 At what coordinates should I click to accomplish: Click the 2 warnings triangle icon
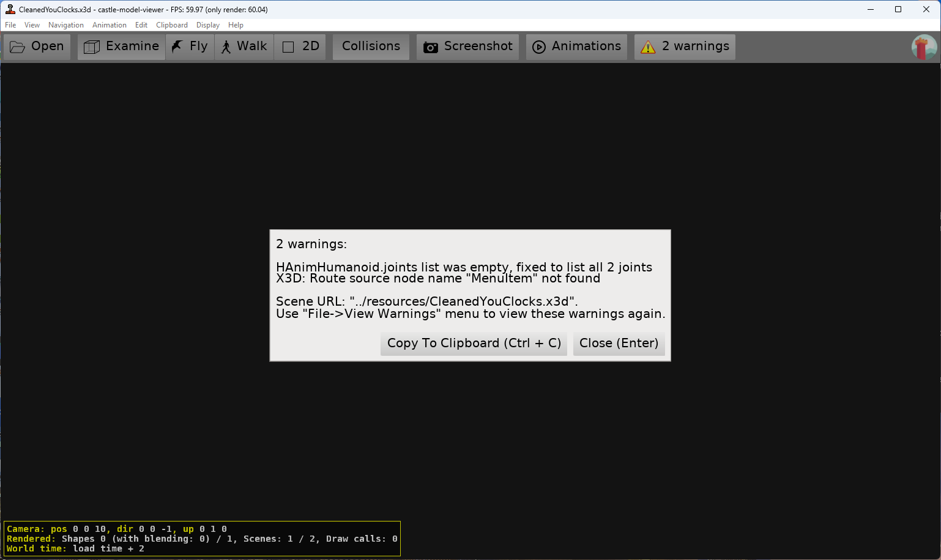pyautogui.click(x=648, y=47)
